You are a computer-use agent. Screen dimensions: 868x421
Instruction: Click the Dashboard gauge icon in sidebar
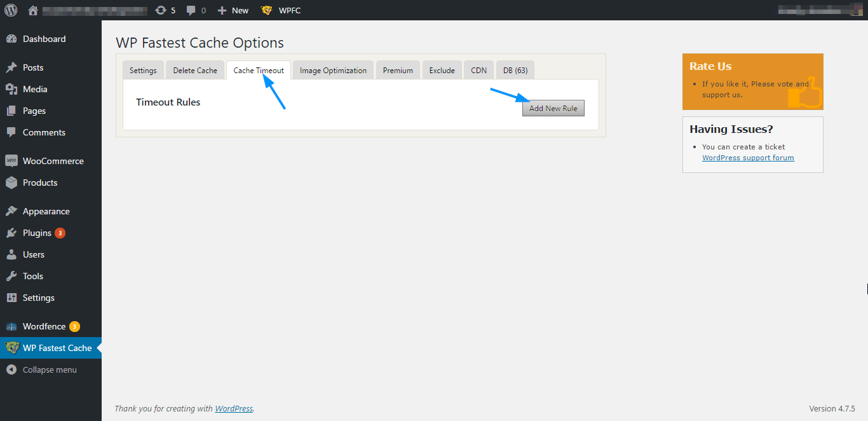pyautogui.click(x=11, y=39)
